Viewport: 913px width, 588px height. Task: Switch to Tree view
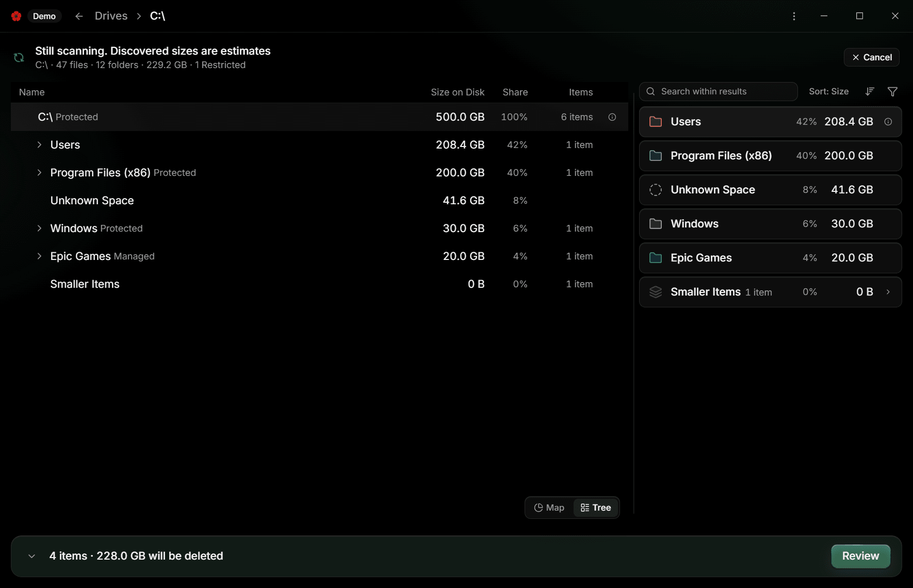pos(596,508)
